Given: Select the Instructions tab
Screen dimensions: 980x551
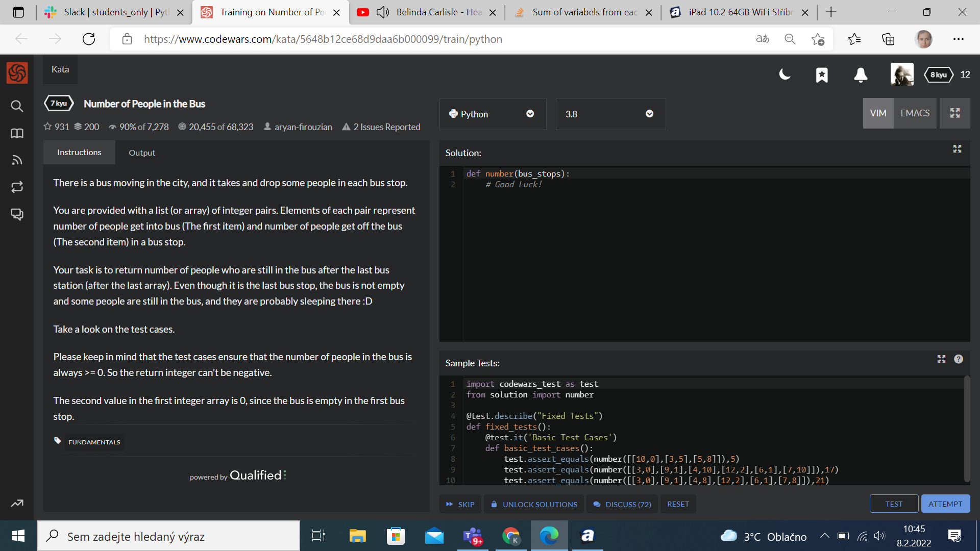Looking at the screenshot, I should pos(79,153).
